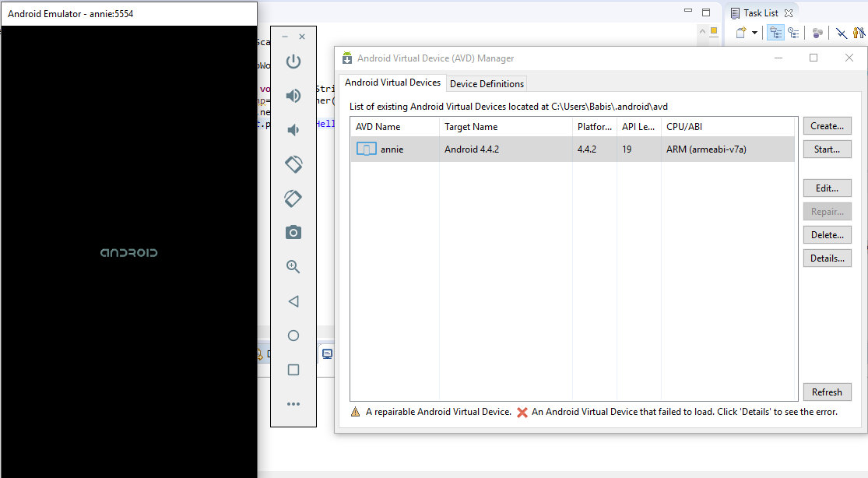Click the Edit... button
Screen dimensions: 868x478
(x=827, y=188)
